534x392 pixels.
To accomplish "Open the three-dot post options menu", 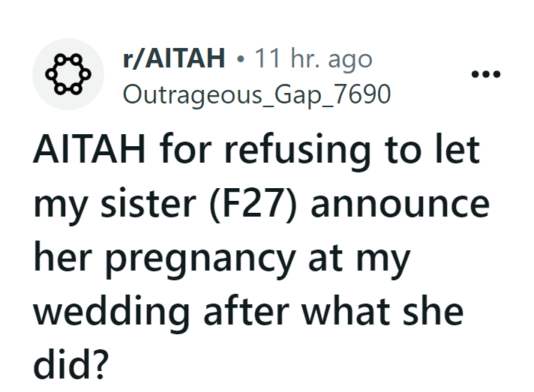I will point(484,76).
